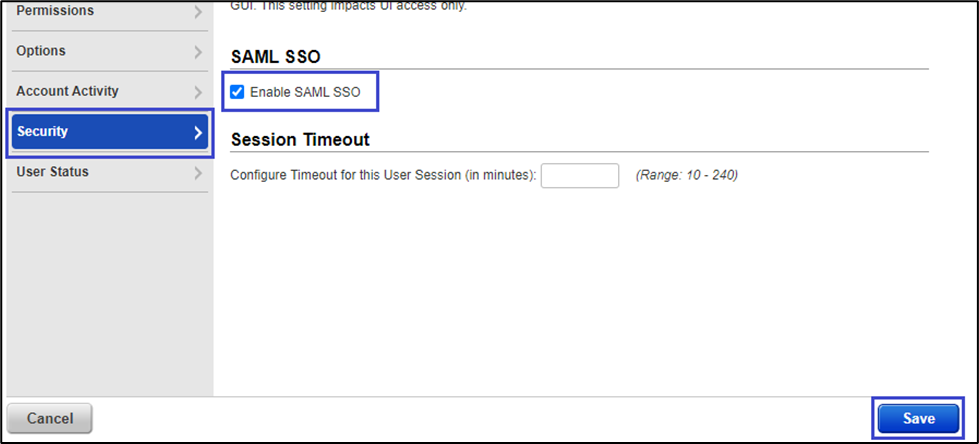Click the Session Timeout section heading

pos(300,139)
